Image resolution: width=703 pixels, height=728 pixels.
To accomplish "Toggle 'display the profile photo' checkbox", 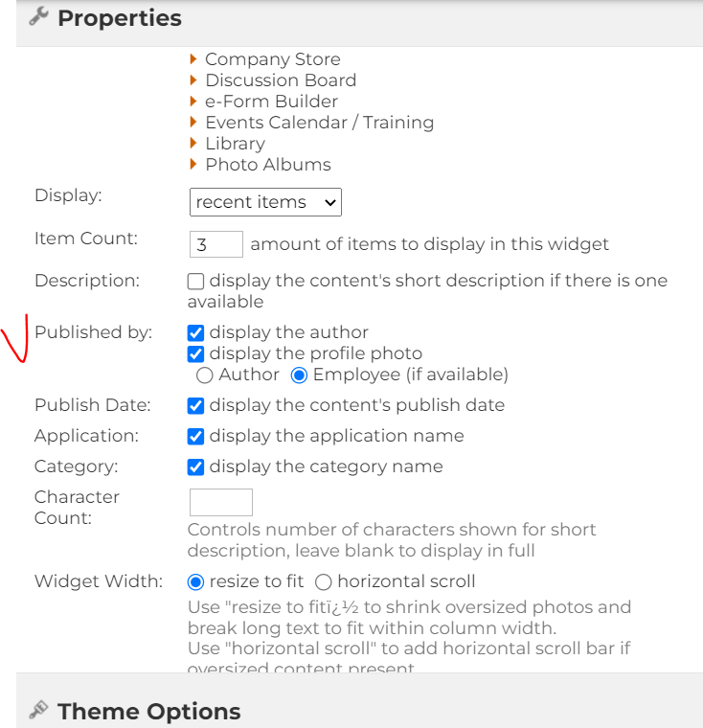I will tap(195, 353).
